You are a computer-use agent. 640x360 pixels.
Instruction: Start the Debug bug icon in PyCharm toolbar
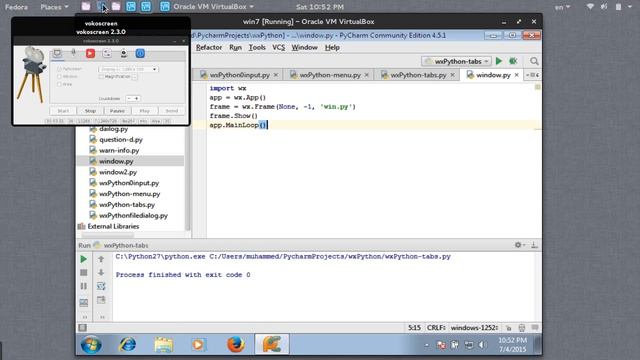(513, 61)
